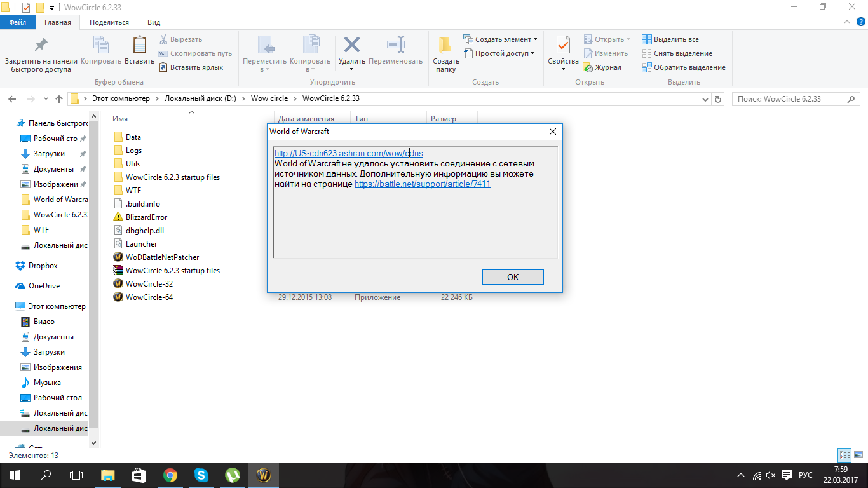
Task: Open the address bar history dropdown
Action: click(x=705, y=99)
